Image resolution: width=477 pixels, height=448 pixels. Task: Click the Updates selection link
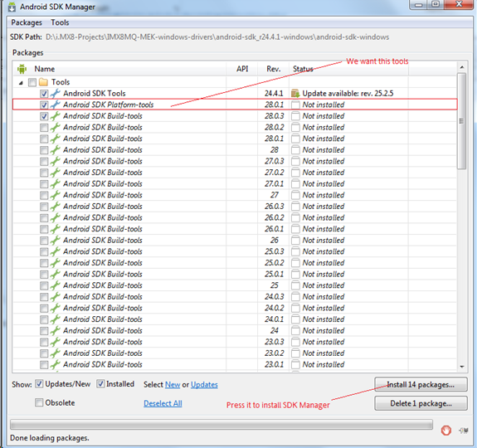point(204,385)
